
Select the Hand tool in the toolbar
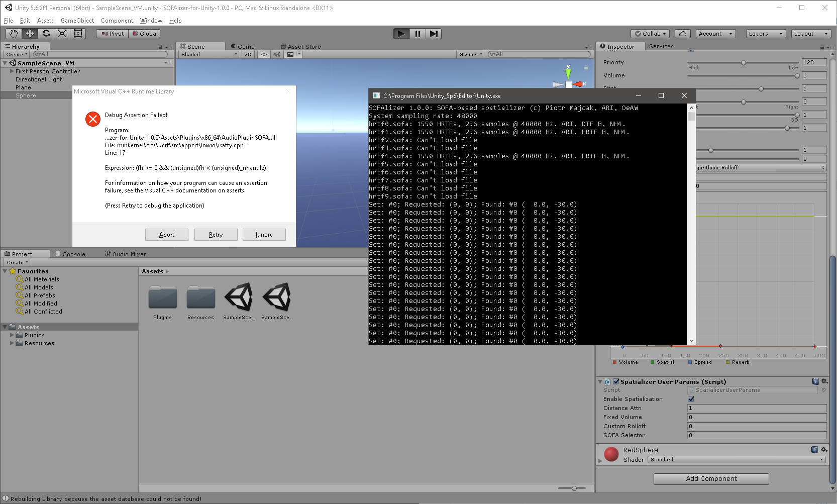(13, 33)
